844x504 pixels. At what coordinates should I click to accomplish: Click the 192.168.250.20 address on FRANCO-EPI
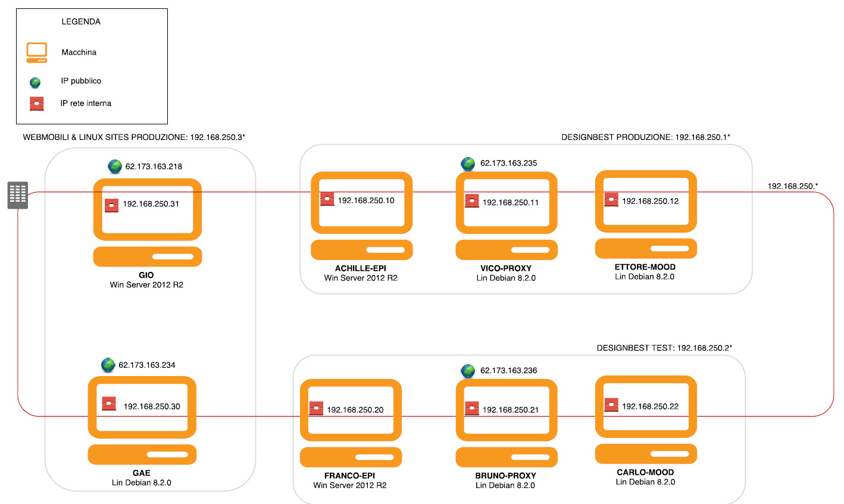[x=355, y=409]
